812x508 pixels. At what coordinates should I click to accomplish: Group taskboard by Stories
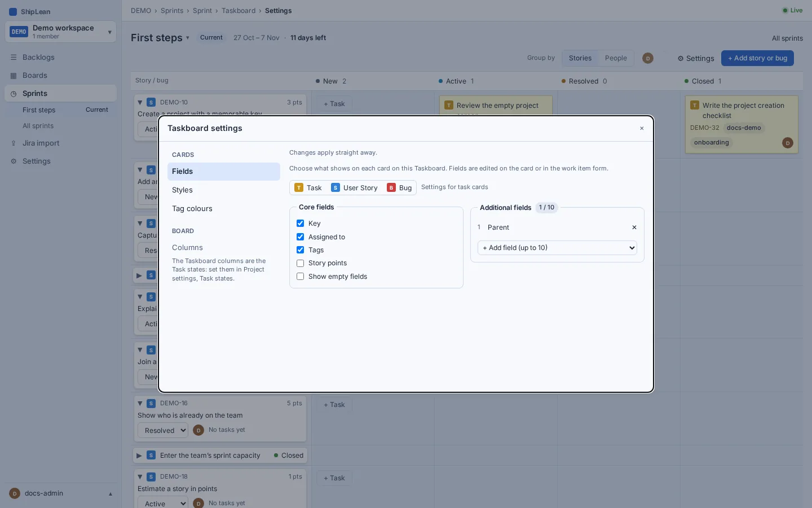580,58
